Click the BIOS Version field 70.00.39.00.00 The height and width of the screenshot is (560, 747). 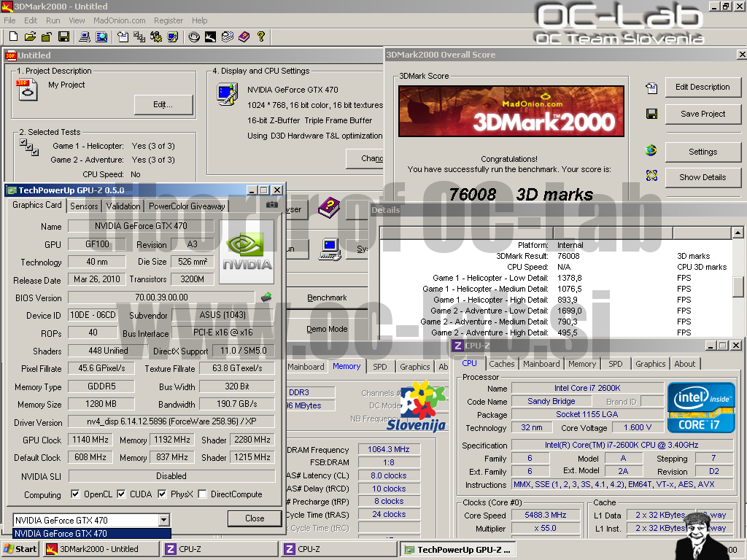pyautogui.click(x=161, y=297)
